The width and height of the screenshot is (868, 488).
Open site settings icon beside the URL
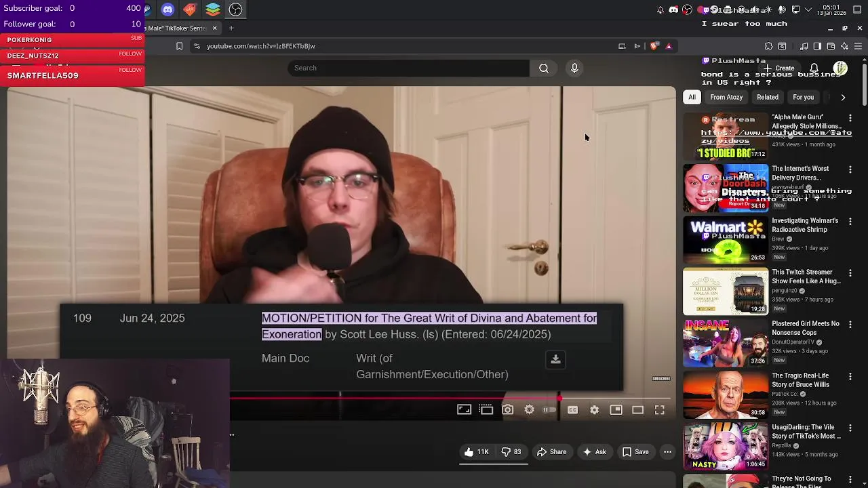tap(197, 46)
